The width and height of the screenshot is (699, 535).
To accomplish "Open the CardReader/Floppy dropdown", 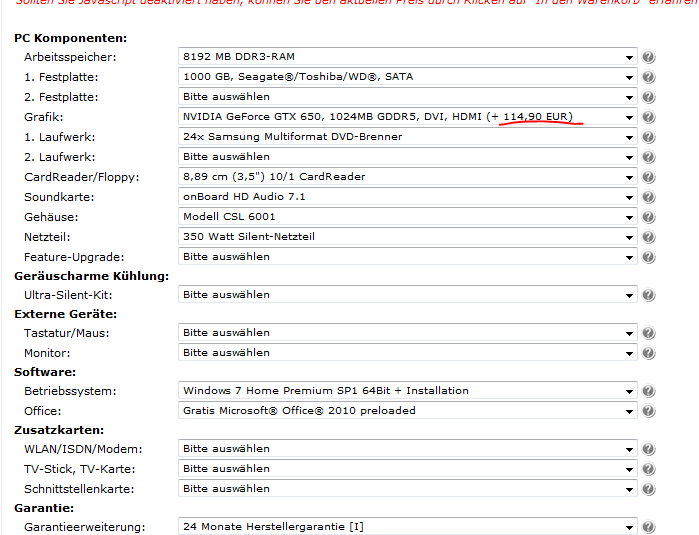I will [407, 177].
